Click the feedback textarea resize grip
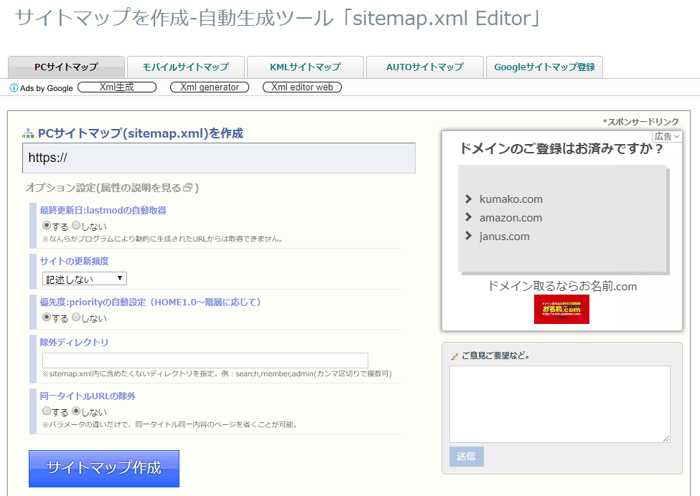Screen dimensions: 700x496 coord(666,438)
